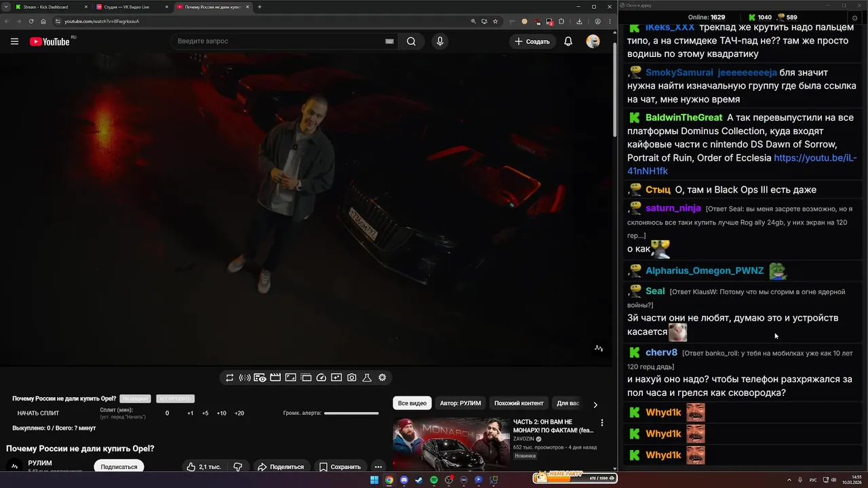Image resolution: width=868 pixels, height=488 pixels.
Task: Open a new browser tab with plus
Action: [x=260, y=7]
